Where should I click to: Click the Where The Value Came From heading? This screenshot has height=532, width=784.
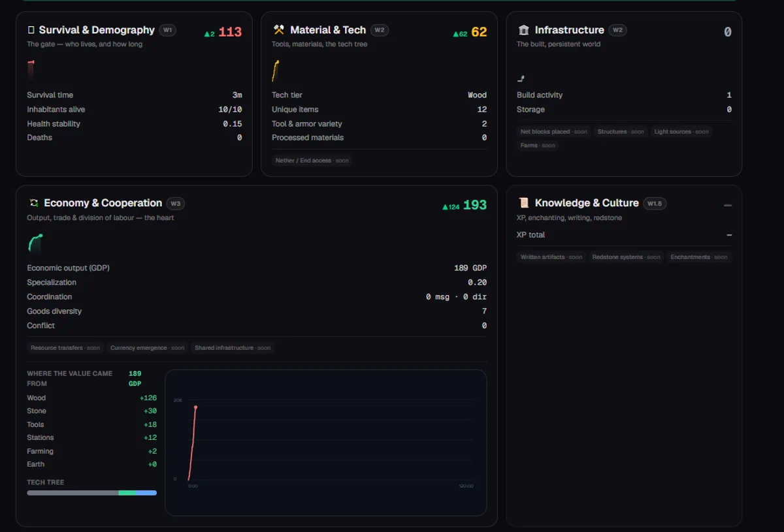coord(70,379)
